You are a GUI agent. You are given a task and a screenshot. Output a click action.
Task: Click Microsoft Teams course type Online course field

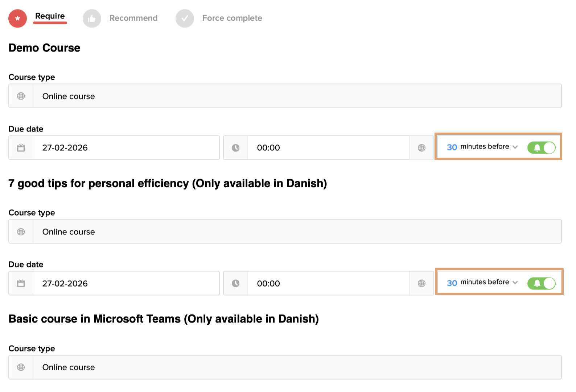coord(297,367)
